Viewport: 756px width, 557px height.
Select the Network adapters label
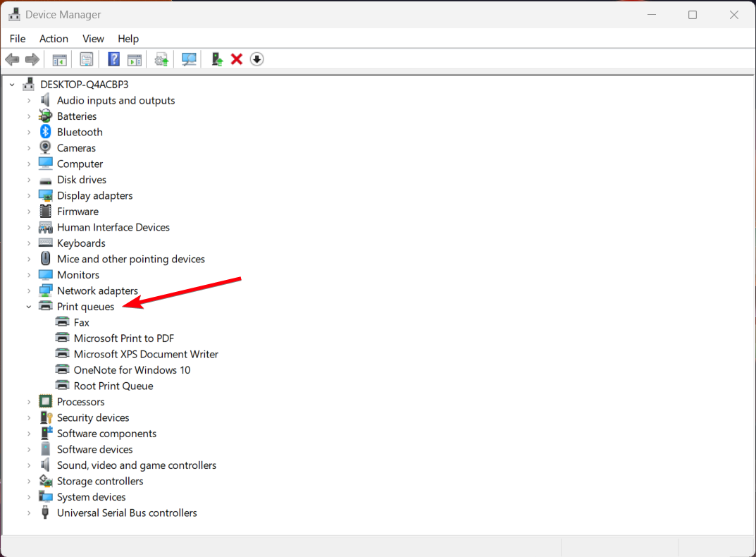point(97,290)
